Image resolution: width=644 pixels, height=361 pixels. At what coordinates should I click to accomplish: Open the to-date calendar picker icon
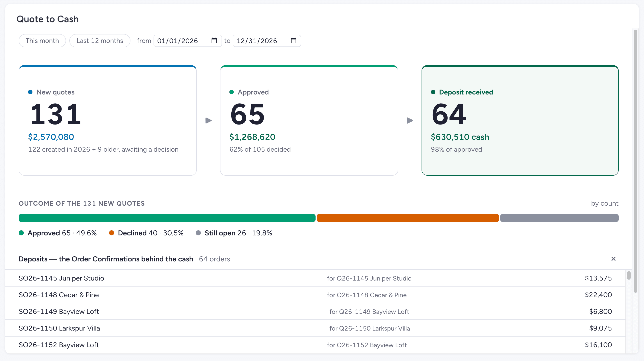point(293,40)
